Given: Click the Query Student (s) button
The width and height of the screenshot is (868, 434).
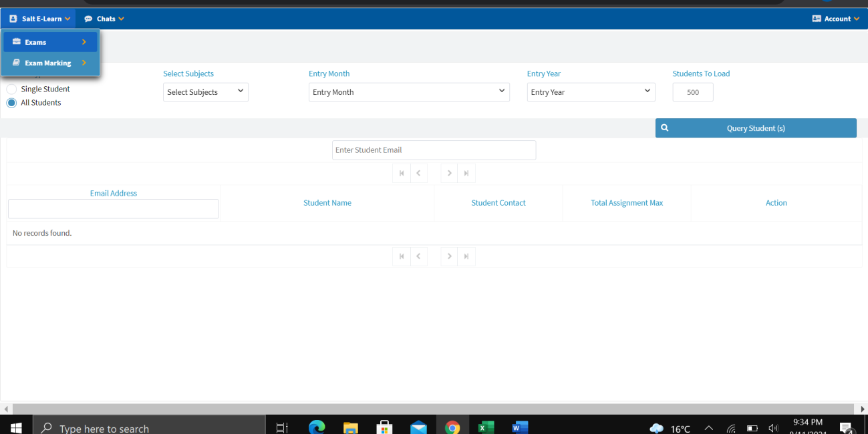Looking at the screenshot, I should pyautogui.click(x=756, y=128).
